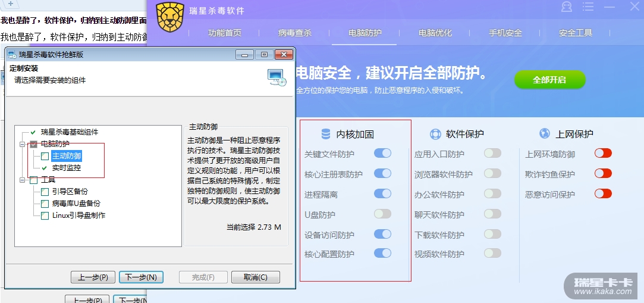Click 上网环境防御 label text
This screenshot has height=303, width=644.
pyautogui.click(x=550, y=154)
